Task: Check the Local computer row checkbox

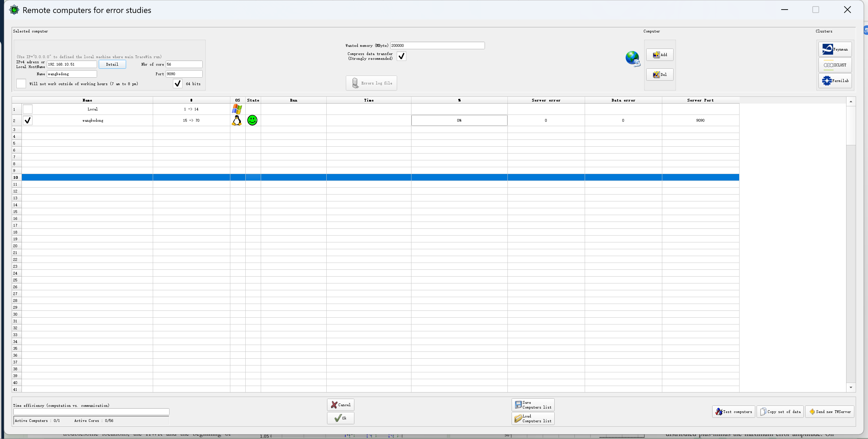Action: coord(28,109)
